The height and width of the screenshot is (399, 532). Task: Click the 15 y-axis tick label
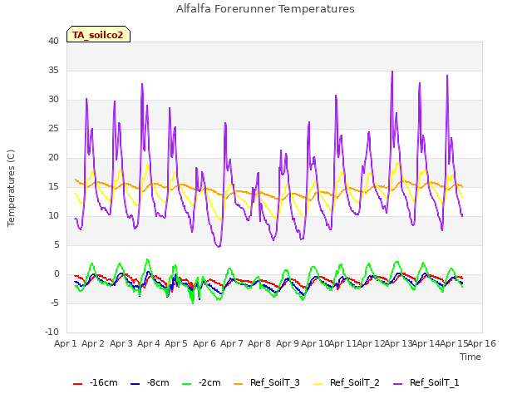[53, 186]
